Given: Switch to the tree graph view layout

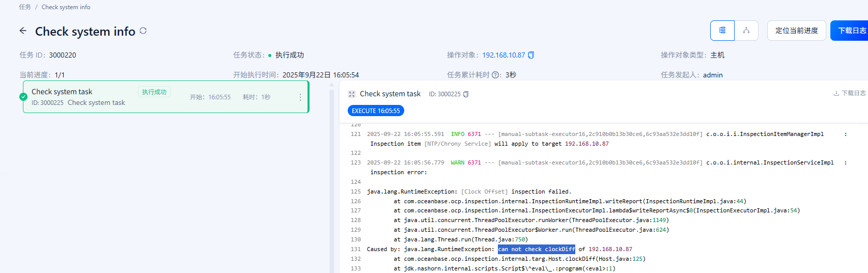Looking at the screenshot, I should [746, 31].
